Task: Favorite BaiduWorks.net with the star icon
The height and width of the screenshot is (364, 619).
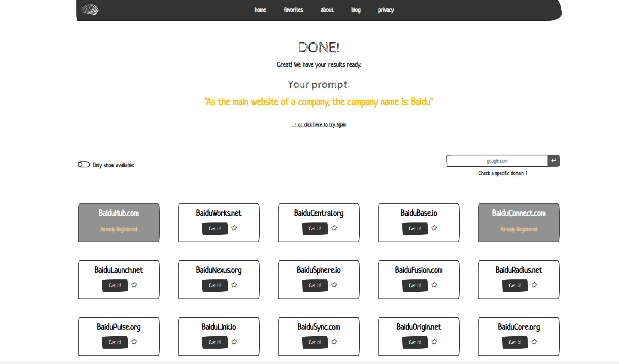Action: [234, 228]
